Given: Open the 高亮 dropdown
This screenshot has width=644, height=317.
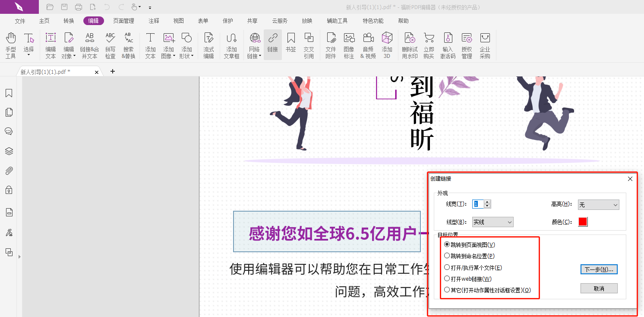Looking at the screenshot, I should (x=598, y=204).
